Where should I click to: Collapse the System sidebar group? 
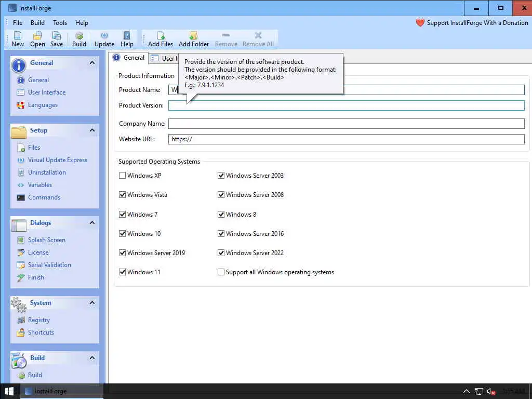(x=92, y=303)
